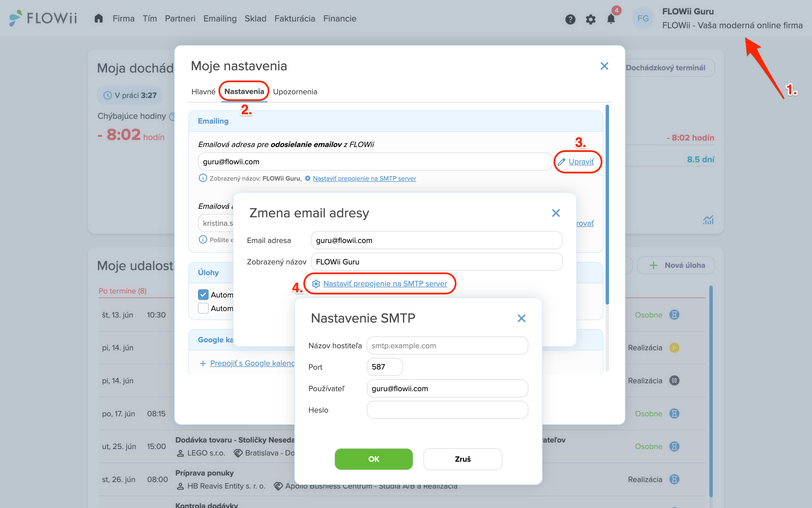Click LEGO s.r.o. partner name

(206, 453)
